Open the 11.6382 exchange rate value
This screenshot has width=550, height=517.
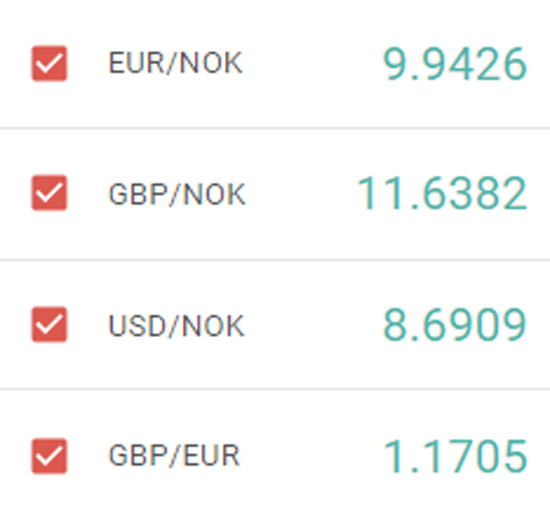[442, 194]
